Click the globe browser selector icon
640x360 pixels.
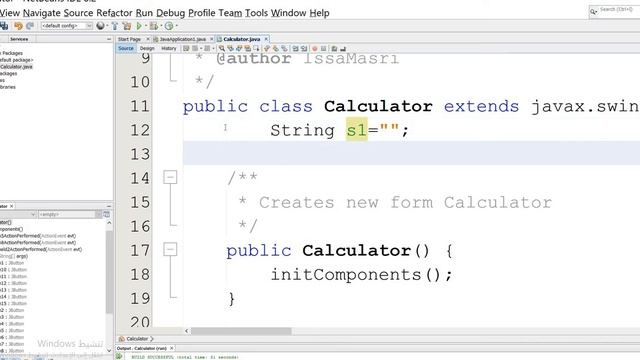click(x=100, y=26)
